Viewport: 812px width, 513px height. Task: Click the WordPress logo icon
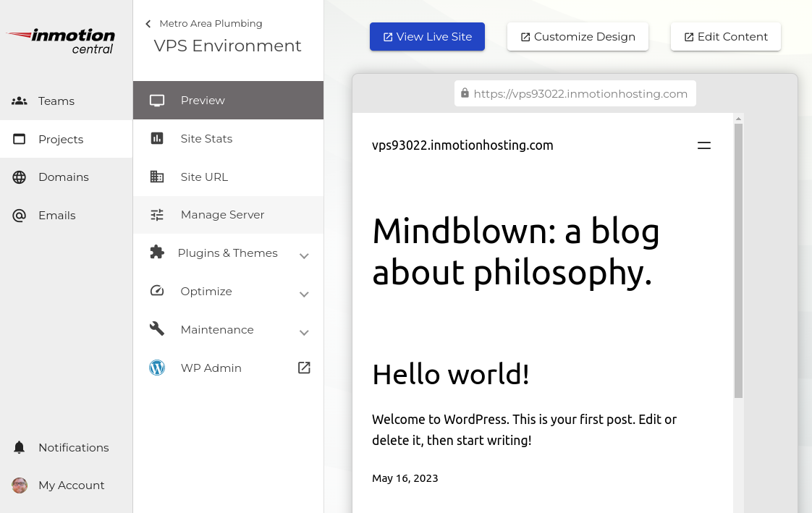tap(157, 368)
